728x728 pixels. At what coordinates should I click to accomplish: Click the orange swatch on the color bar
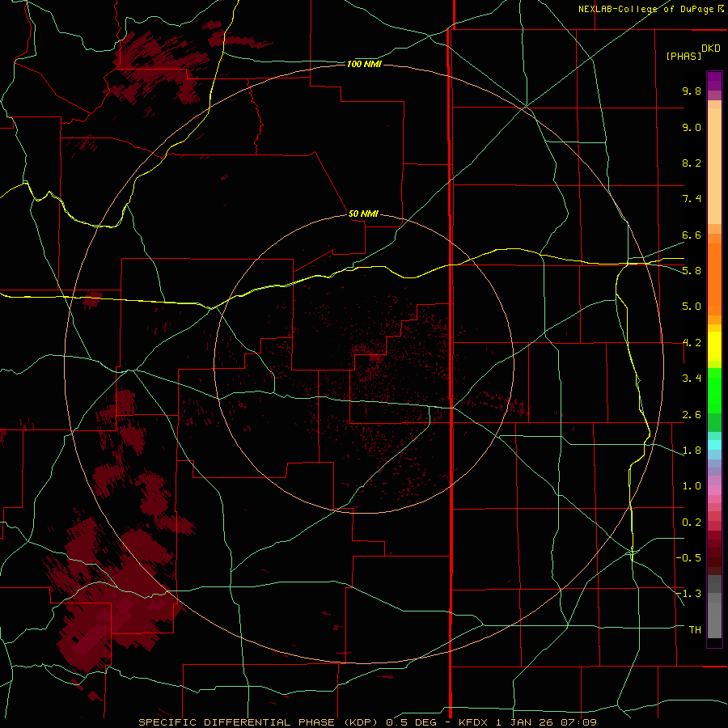pyautogui.click(x=714, y=279)
